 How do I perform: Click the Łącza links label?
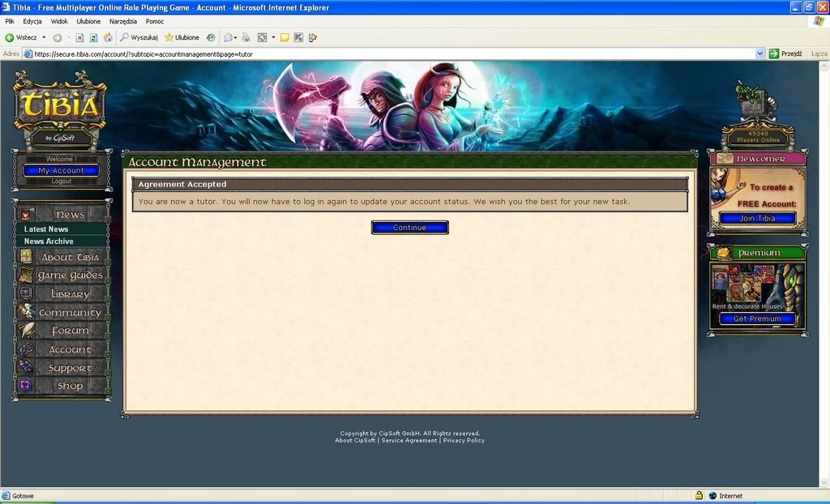point(819,54)
